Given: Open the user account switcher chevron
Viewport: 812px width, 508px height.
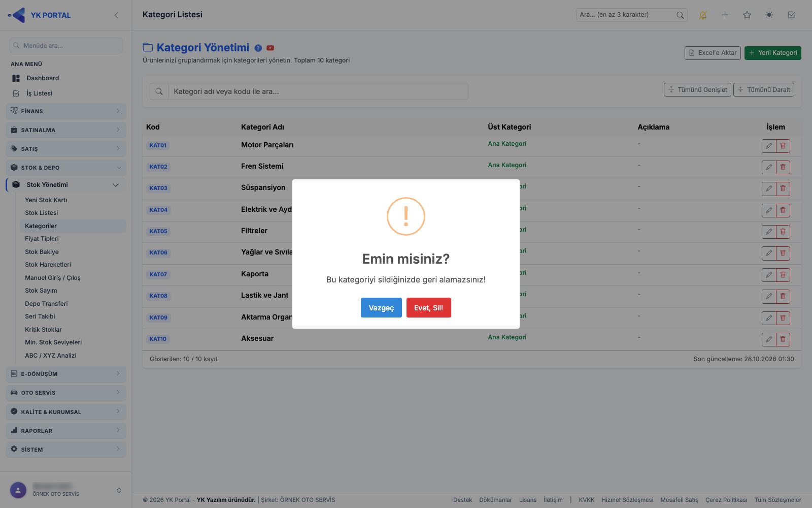Looking at the screenshot, I should point(119,490).
